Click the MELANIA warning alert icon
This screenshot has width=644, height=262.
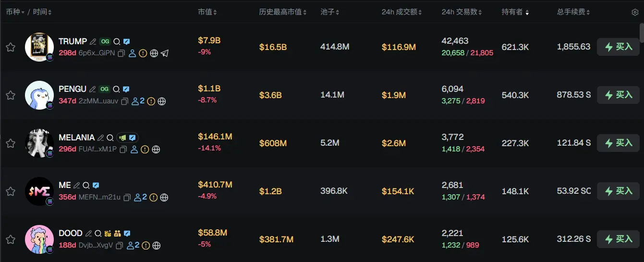click(145, 150)
